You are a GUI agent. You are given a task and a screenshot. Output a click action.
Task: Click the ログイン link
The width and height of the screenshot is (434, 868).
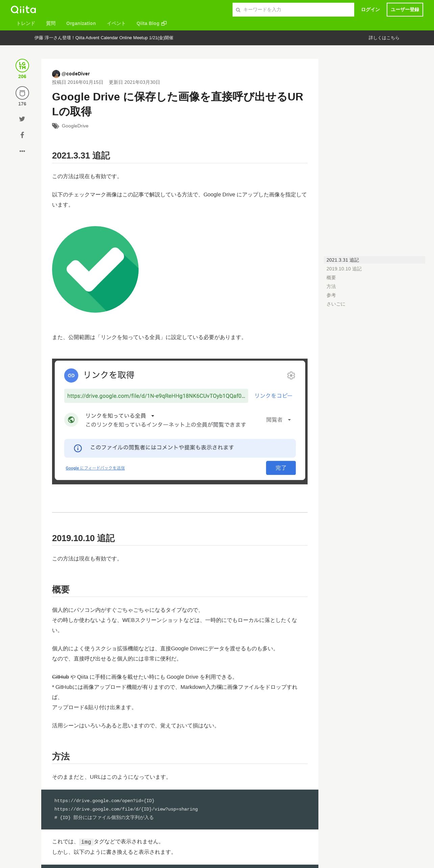pos(370,10)
